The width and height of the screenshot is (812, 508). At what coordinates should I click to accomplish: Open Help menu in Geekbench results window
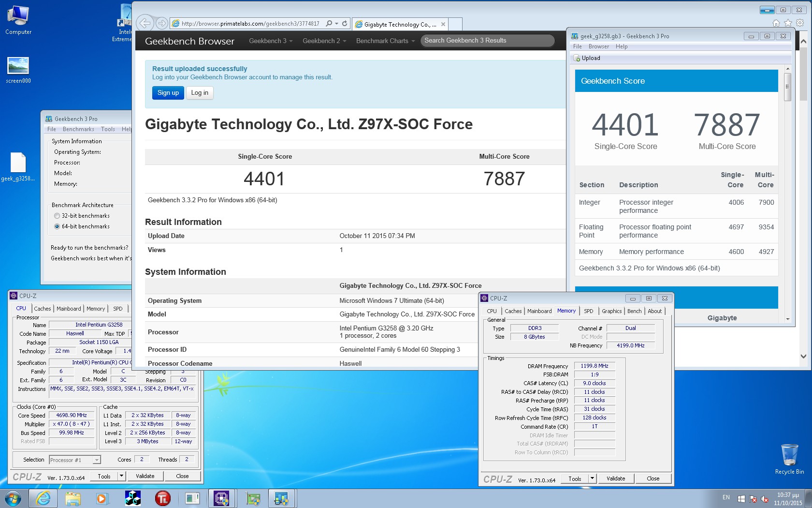[622, 46]
